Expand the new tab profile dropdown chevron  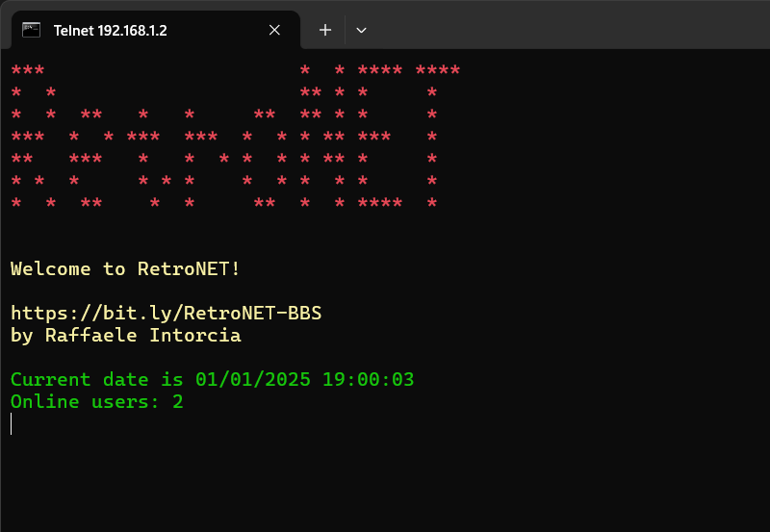pyautogui.click(x=362, y=31)
